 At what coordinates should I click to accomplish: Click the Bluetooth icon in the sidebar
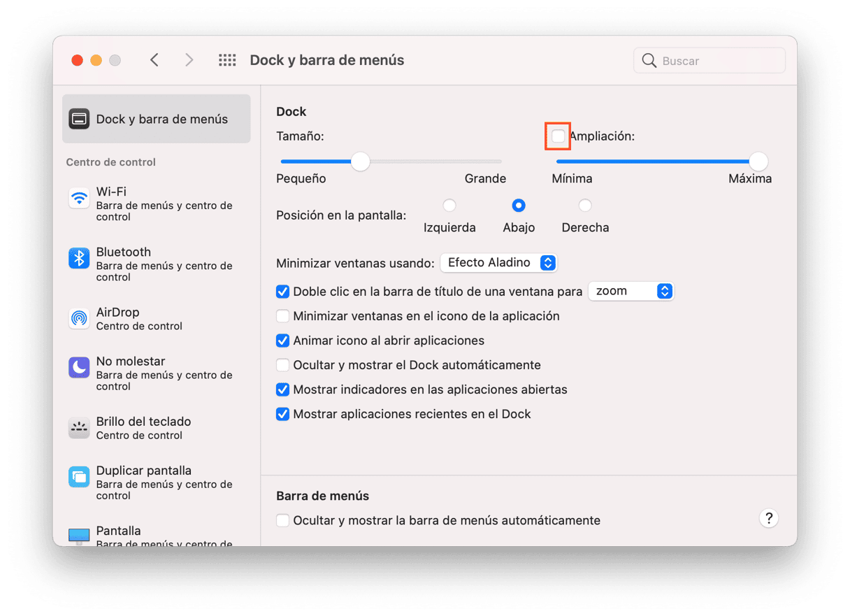coord(79,258)
